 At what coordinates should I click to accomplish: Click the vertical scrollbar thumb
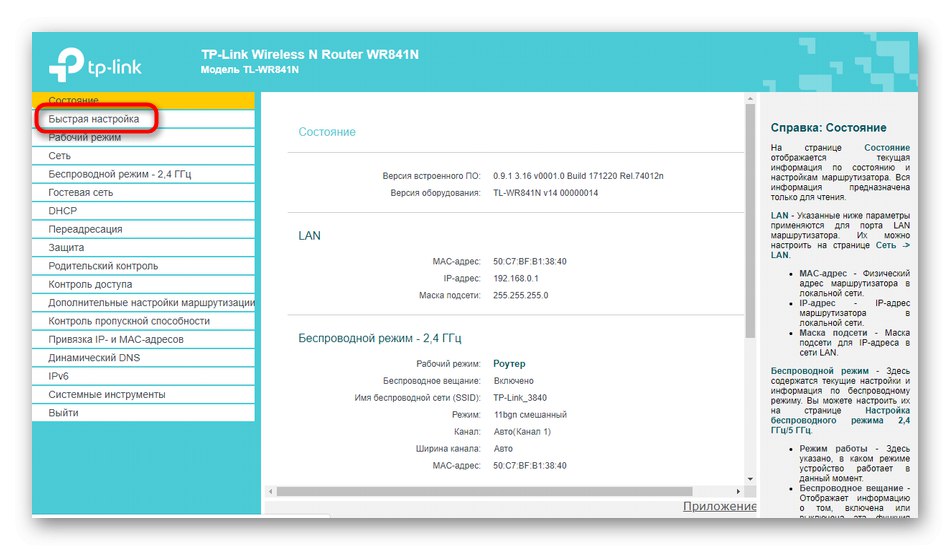(750, 221)
